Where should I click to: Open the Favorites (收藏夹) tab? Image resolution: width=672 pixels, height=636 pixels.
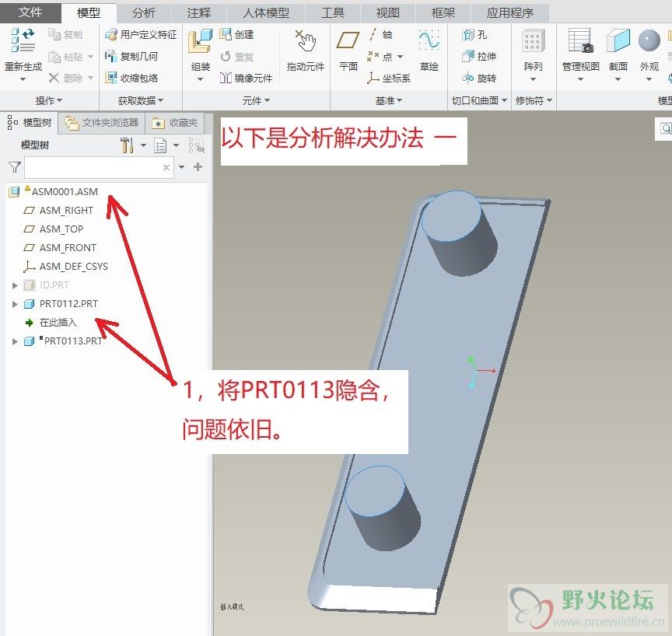click(x=175, y=123)
